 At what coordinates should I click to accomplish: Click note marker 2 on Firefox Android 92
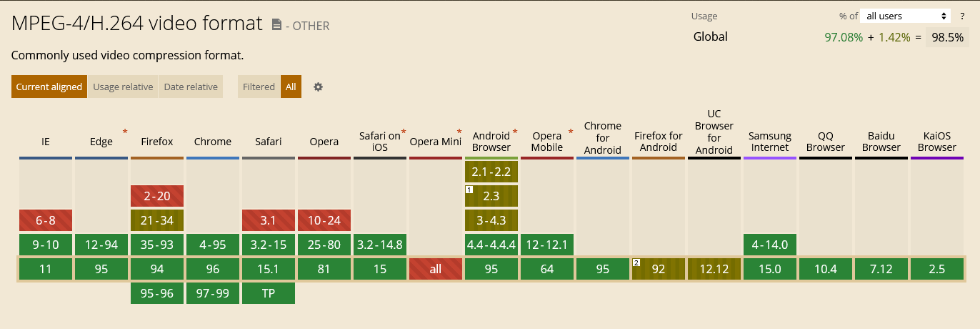(636, 262)
